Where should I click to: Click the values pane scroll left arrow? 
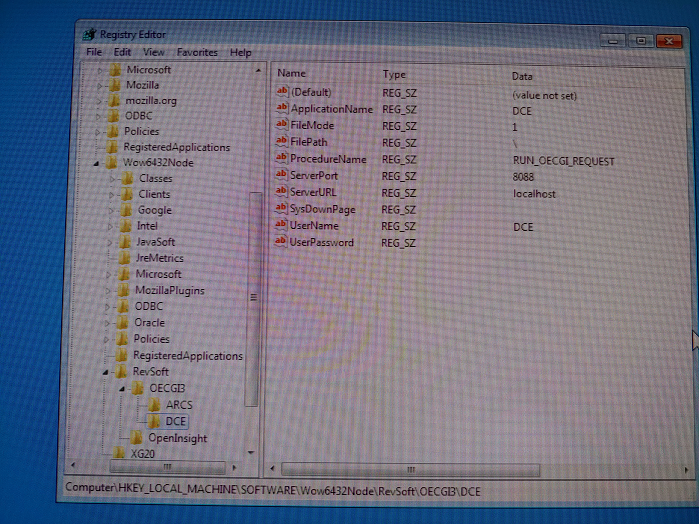coord(273,468)
